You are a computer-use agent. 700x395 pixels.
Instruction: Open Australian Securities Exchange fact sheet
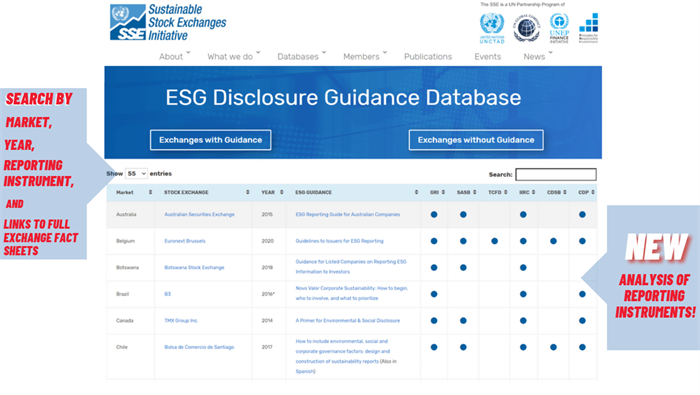[x=199, y=215]
